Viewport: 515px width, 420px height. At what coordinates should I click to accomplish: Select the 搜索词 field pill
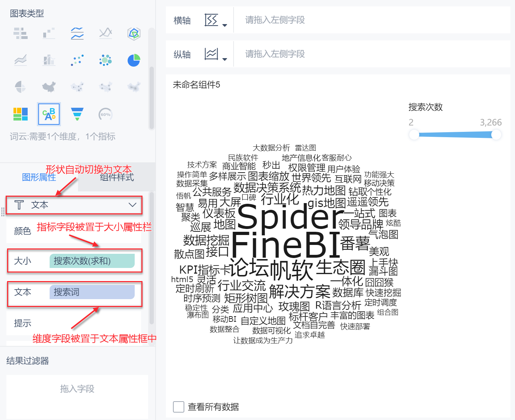point(92,292)
